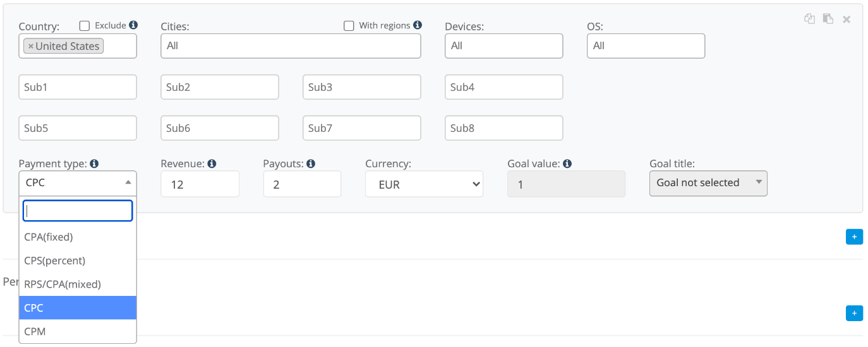Click info icon beside Revenue label

(212, 163)
